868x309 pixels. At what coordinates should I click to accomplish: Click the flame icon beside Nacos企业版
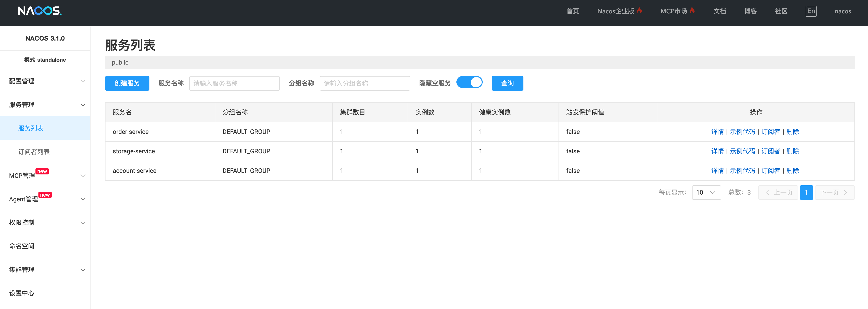click(639, 10)
